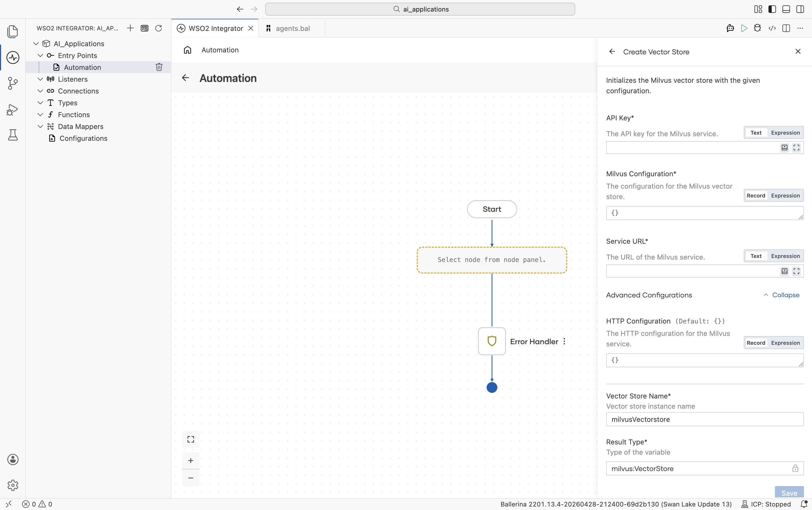Expand the Functions section

coord(40,114)
